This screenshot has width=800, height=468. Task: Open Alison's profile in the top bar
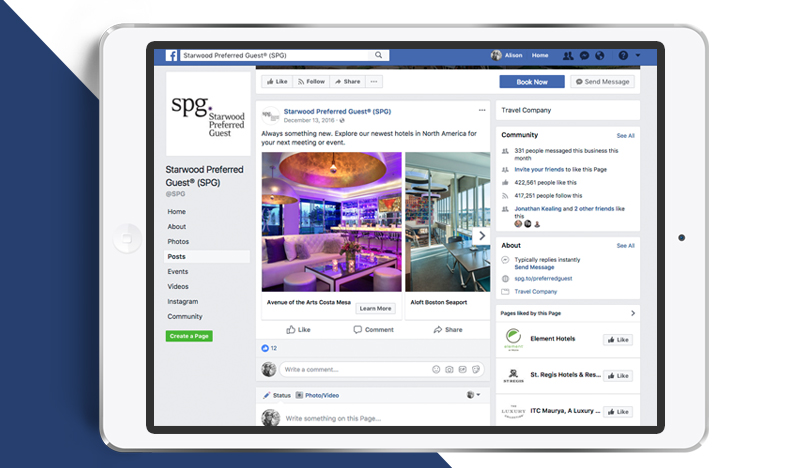point(507,55)
